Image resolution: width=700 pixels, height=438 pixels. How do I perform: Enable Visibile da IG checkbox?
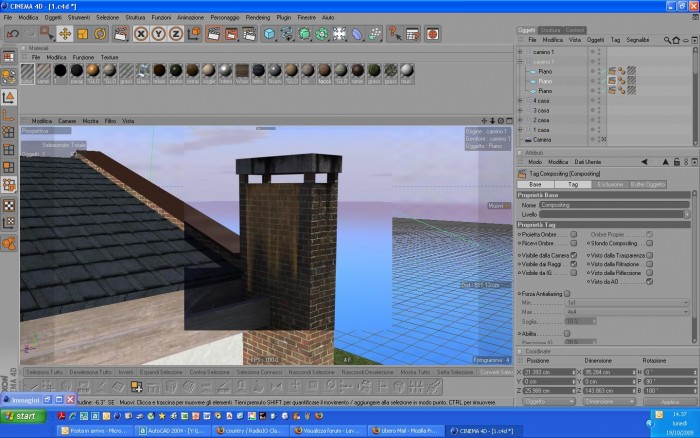click(574, 273)
